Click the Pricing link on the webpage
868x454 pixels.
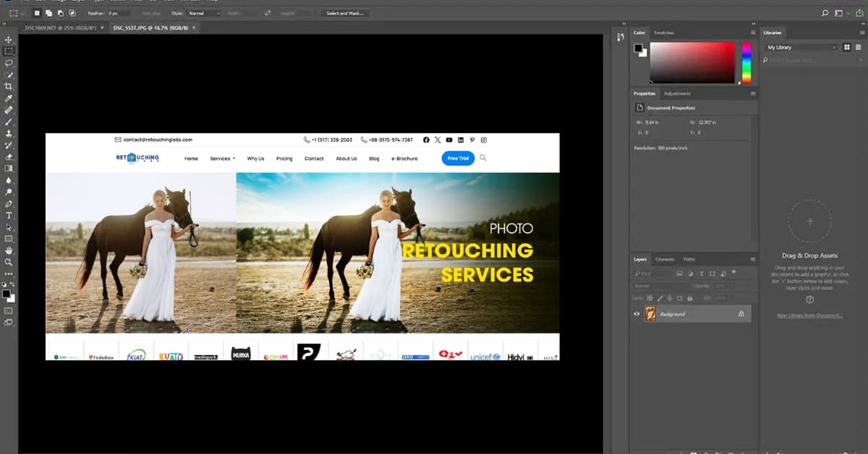click(x=284, y=158)
